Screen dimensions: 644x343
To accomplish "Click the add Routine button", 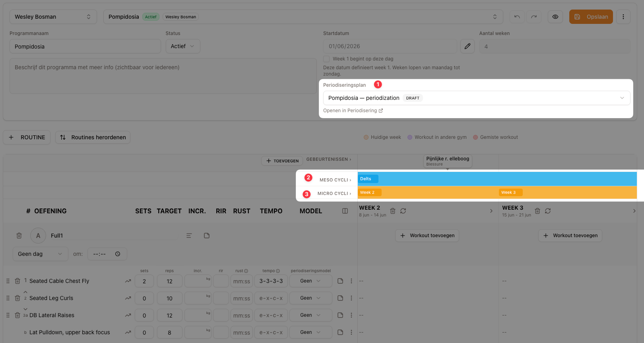I will 27,137.
